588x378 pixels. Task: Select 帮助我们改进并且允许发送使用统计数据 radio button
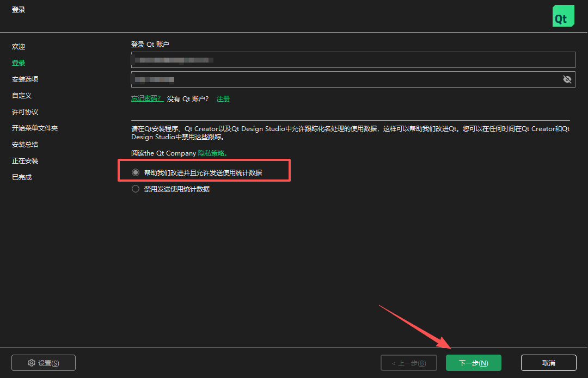(136, 172)
